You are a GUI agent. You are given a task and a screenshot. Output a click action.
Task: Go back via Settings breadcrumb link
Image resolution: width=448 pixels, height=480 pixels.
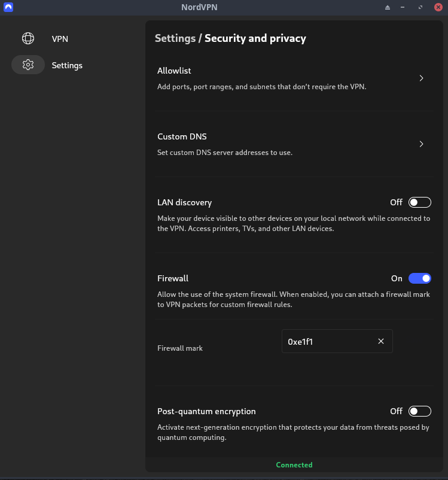coord(175,38)
